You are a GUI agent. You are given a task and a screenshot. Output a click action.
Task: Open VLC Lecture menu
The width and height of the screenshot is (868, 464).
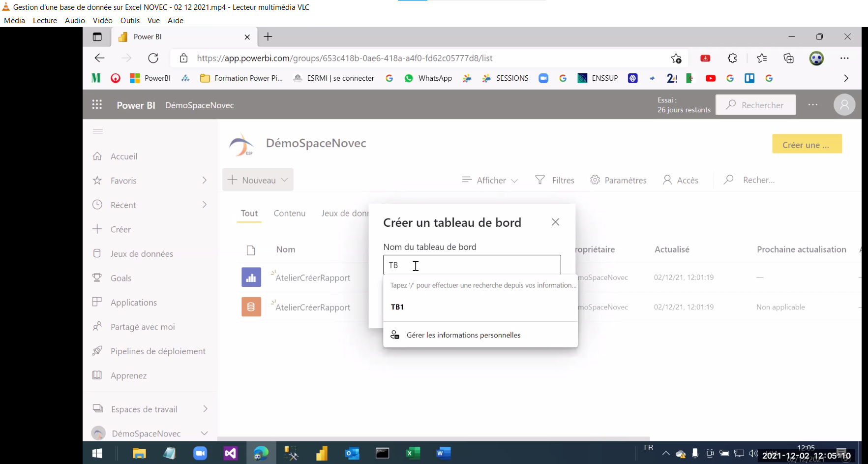tap(45, 20)
